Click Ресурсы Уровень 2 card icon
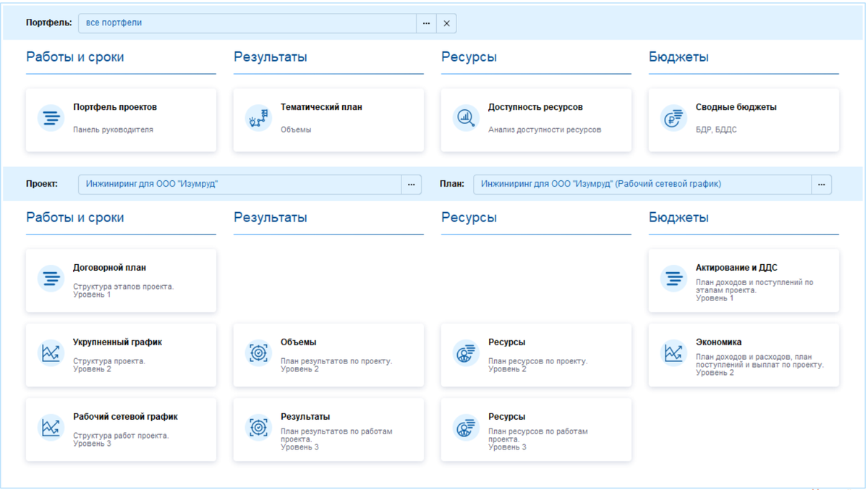The width and height of the screenshot is (868, 490). pos(466,353)
